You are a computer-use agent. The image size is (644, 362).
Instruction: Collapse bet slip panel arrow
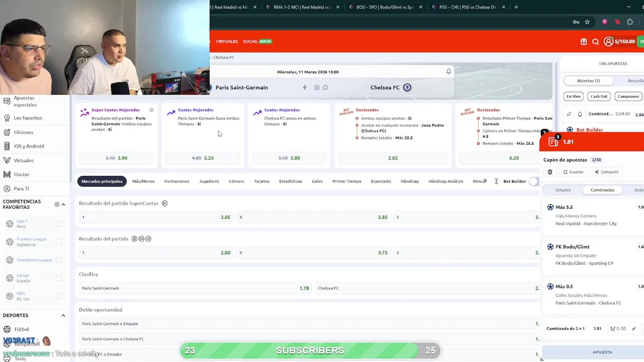coord(544,133)
